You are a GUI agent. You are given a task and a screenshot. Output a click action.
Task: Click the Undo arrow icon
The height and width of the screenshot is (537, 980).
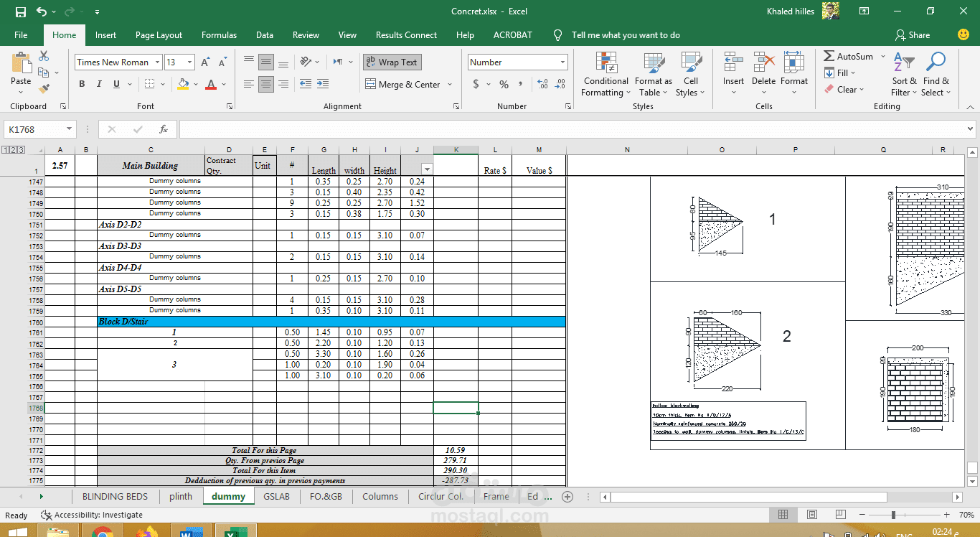click(42, 11)
